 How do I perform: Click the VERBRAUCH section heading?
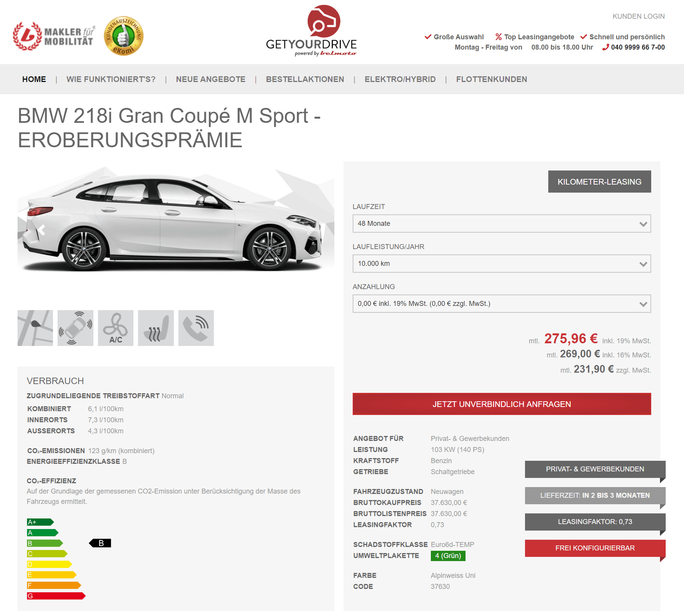(55, 381)
